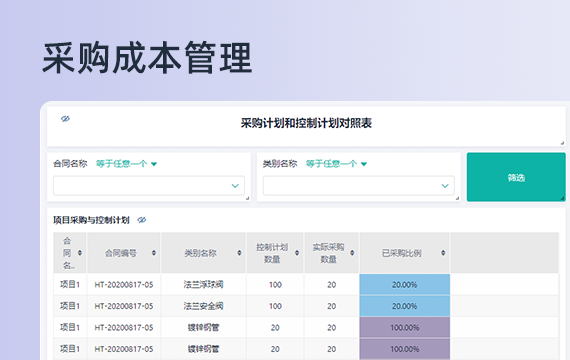Click the 采购计划和控制计划对照表 title text
Screen dimensions: 570x360
pyautogui.click(x=306, y=123)
